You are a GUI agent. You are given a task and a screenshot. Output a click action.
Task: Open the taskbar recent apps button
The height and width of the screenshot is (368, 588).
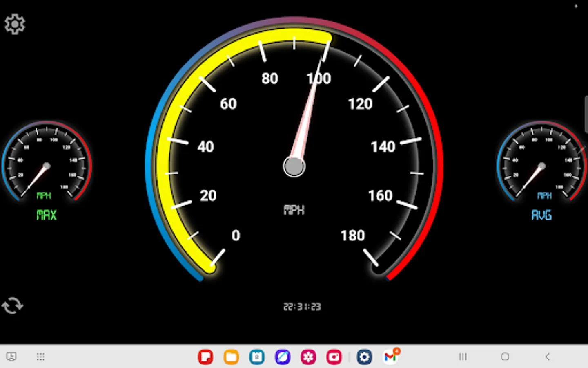[463, 357]
